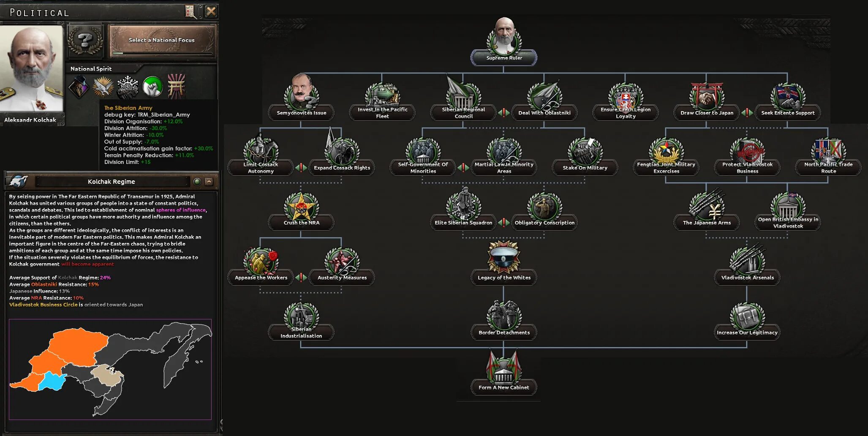
Task: Collapse the Kolchak Regime panel
Action: point(209,182)
